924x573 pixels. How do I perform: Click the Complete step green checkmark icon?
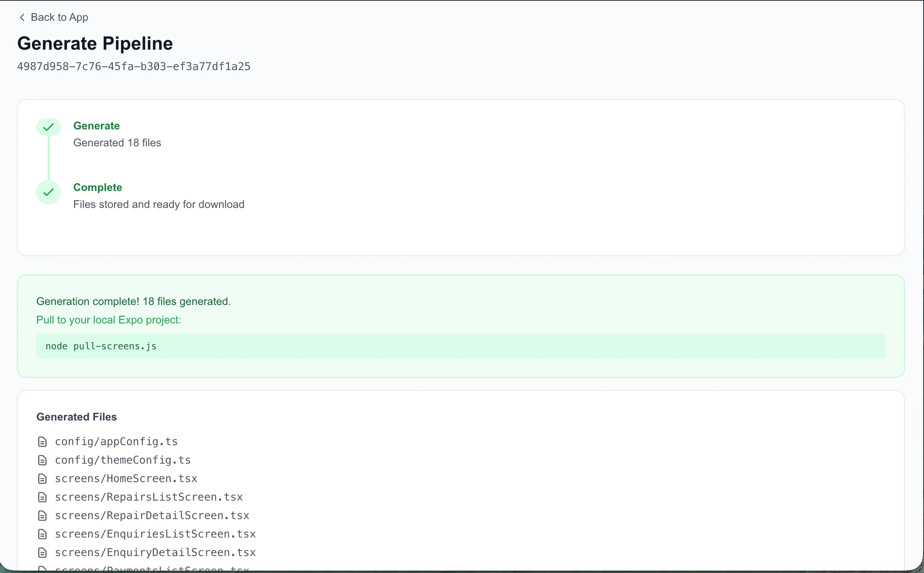(x=49, y=192)
